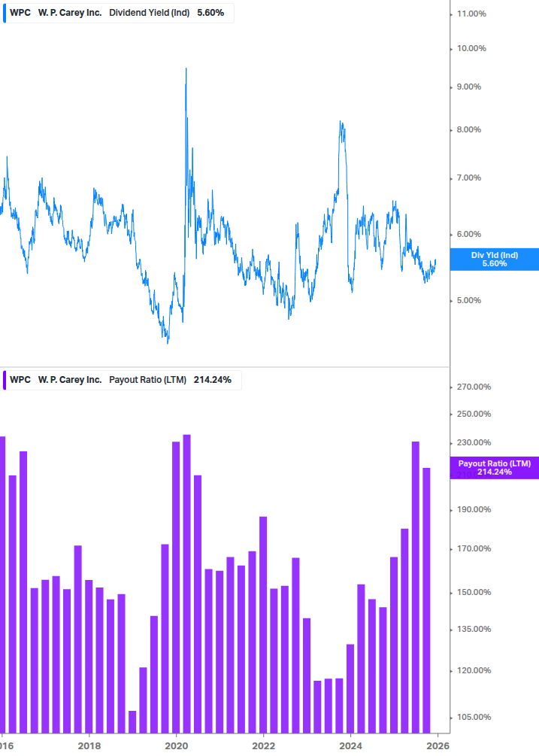The width and height of the screenshot is (539, 756).
Task: Click the purple marker beside the Payout Ratio legend
Action: click(4, 380)
